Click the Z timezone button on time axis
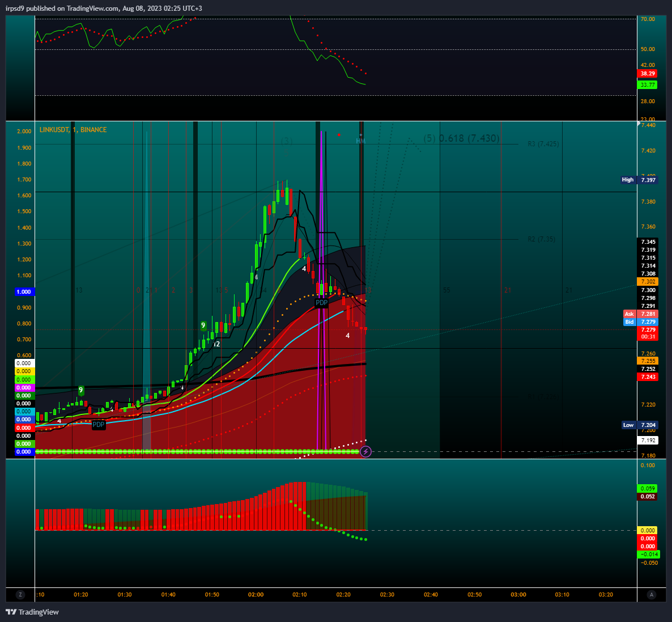 pos(20,595)
